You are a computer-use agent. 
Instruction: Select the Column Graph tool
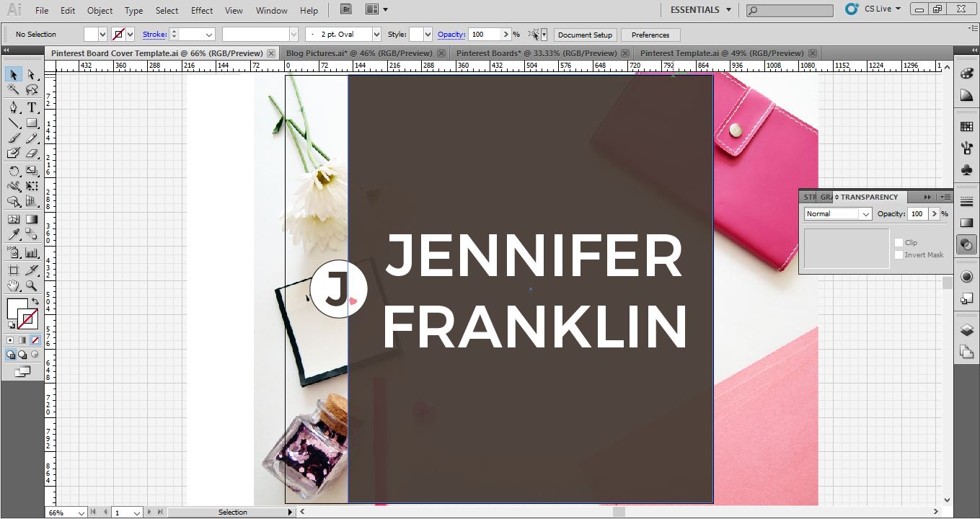point(32,252)
